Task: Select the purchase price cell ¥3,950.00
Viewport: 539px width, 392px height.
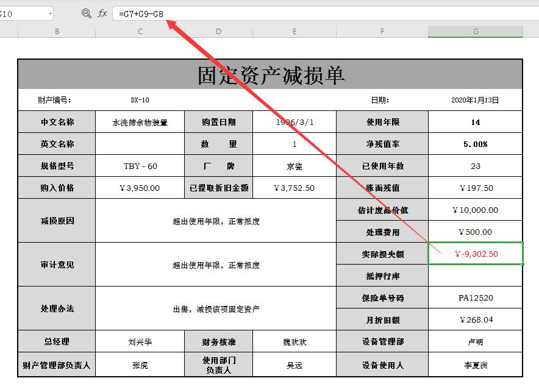Action: pyautogui.click(x=139, y=187)
